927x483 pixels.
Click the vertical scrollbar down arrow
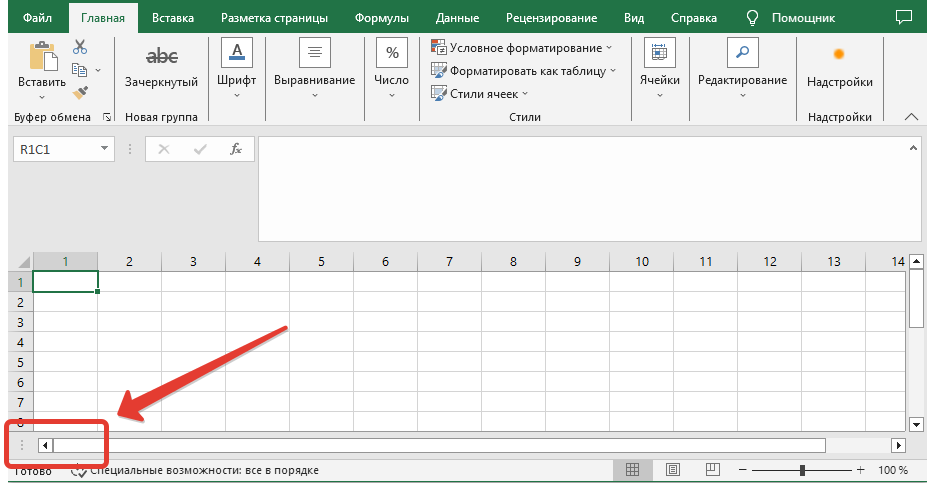pos(916,424)
